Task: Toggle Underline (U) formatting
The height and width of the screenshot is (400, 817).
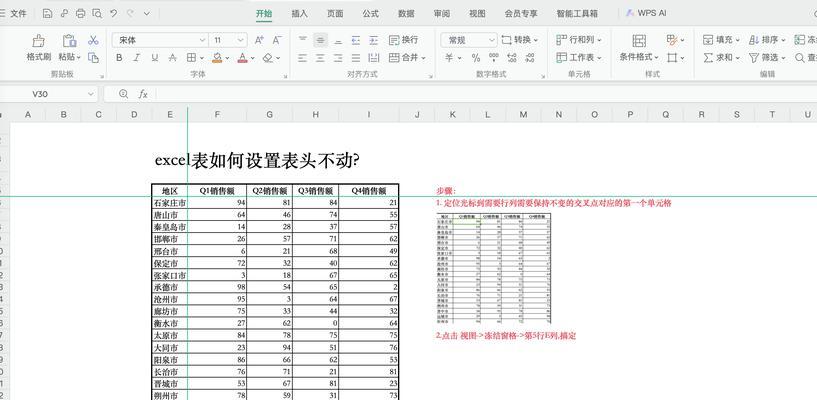Action: (x=155, y=58)
